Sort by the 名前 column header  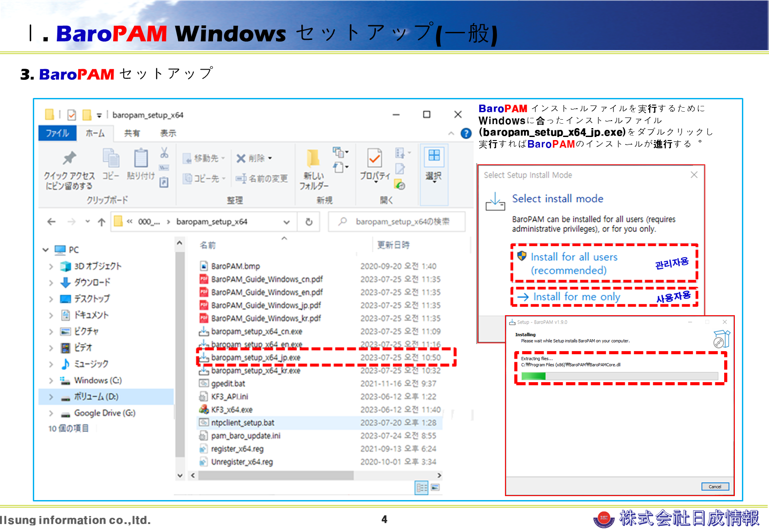pos(208,245)
